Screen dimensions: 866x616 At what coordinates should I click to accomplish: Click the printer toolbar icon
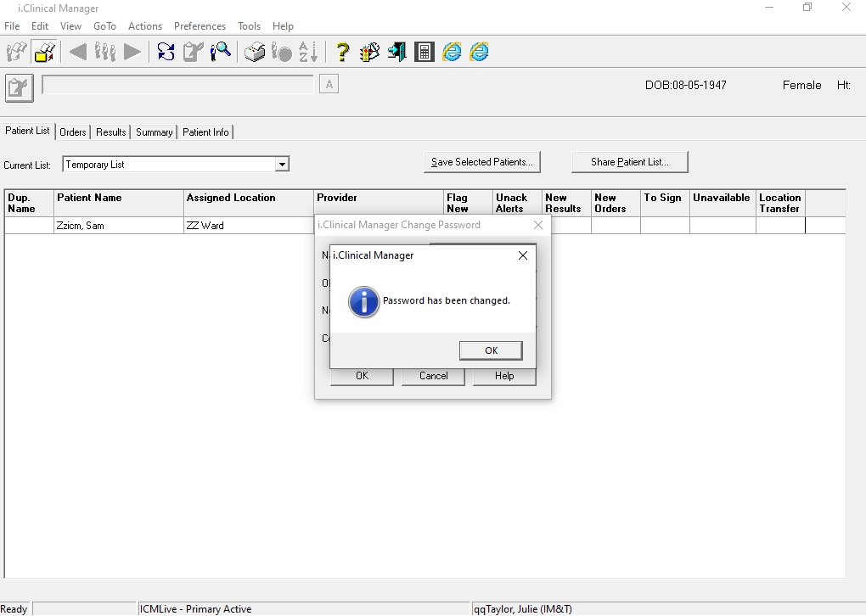point(255,52)
